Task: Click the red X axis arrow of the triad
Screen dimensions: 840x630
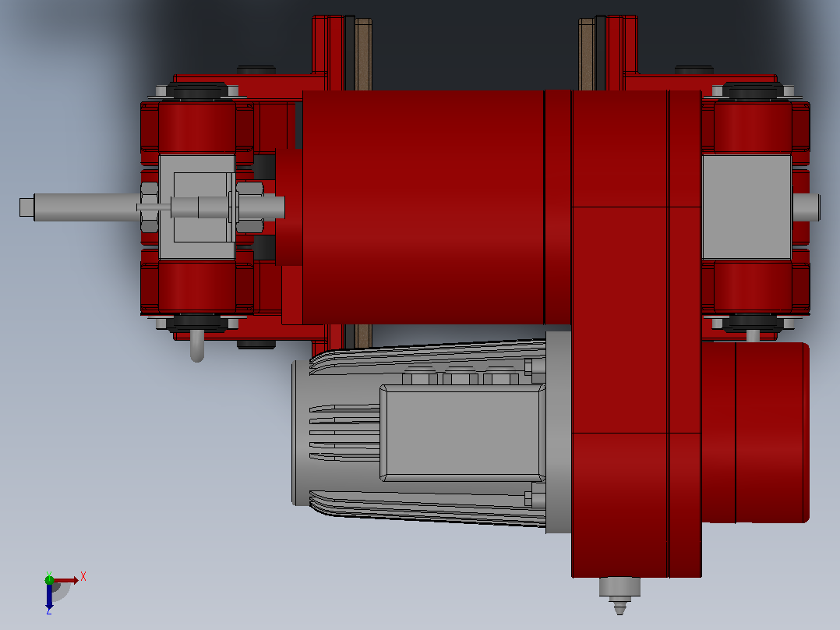Action: (x=66, y=580)
